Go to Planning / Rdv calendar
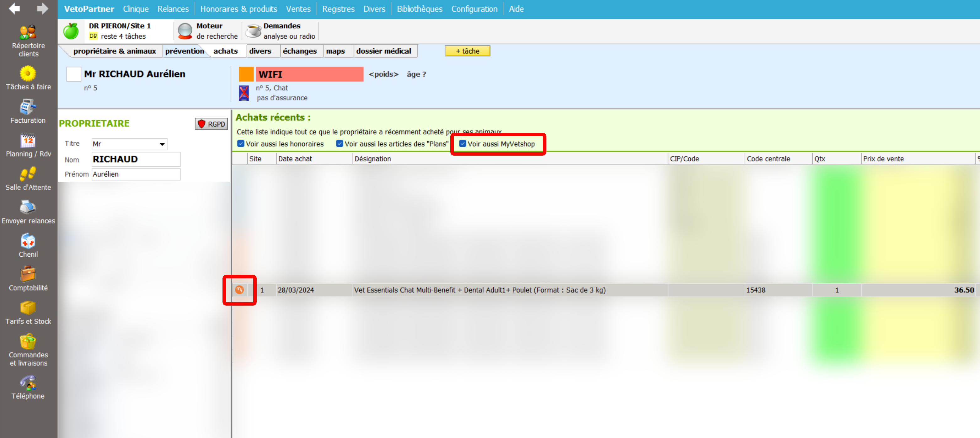Viewport: 980px width, 438px height. (x=28, y=145)
